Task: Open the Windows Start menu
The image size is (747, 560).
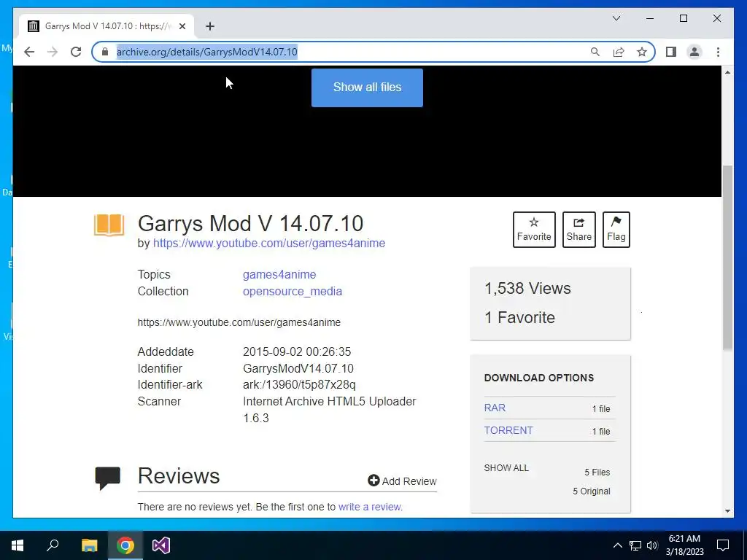Action: coord(18,545)
